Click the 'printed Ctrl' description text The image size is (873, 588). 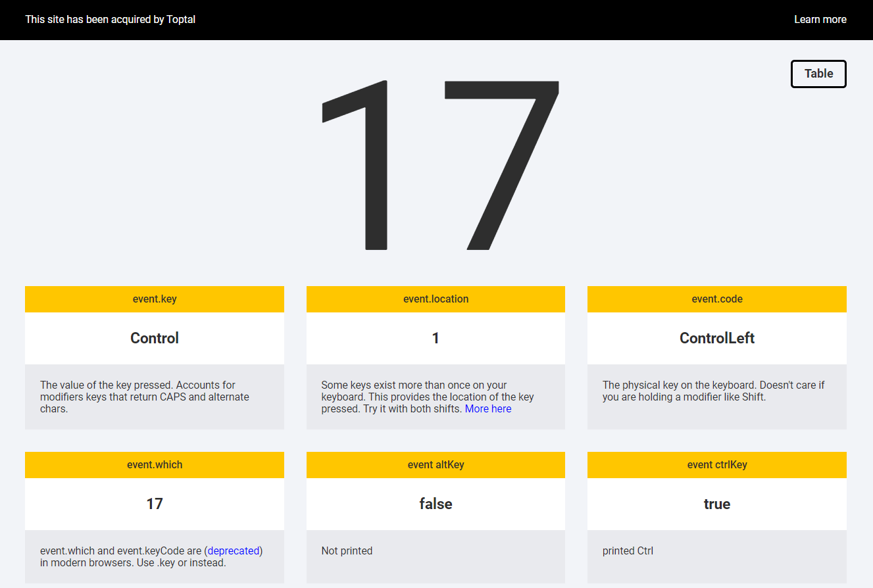coord(628,551)
